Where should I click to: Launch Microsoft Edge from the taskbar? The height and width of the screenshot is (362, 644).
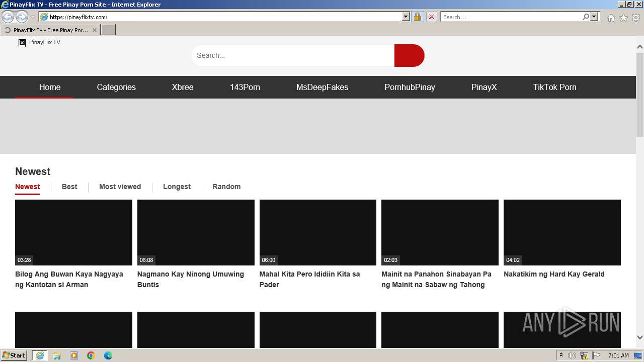(108, 355)
